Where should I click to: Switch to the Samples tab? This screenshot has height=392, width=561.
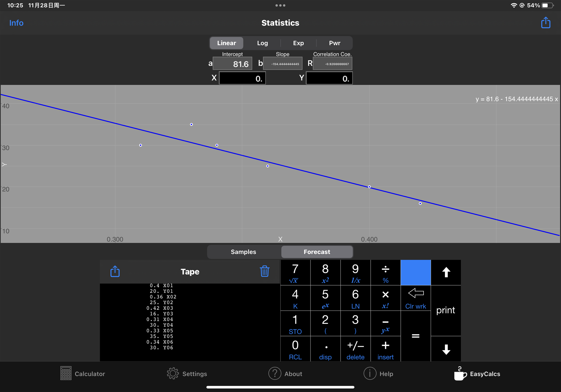243,252
